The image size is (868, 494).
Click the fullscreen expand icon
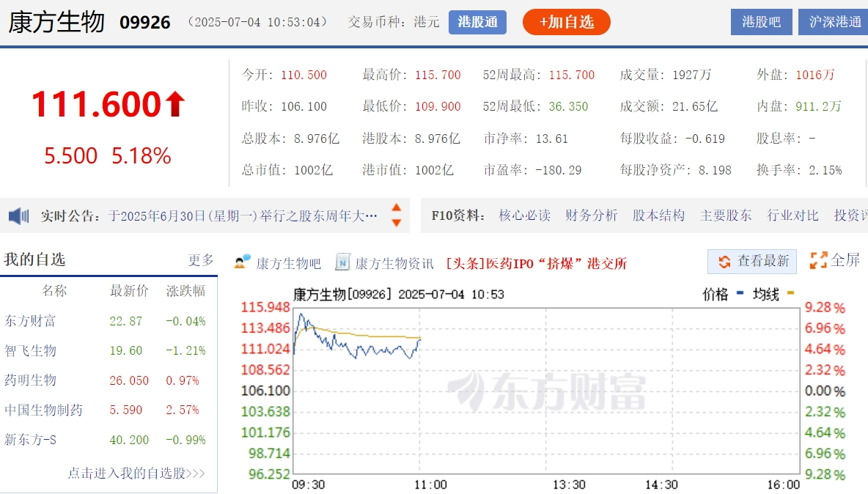tap(818, 260)
